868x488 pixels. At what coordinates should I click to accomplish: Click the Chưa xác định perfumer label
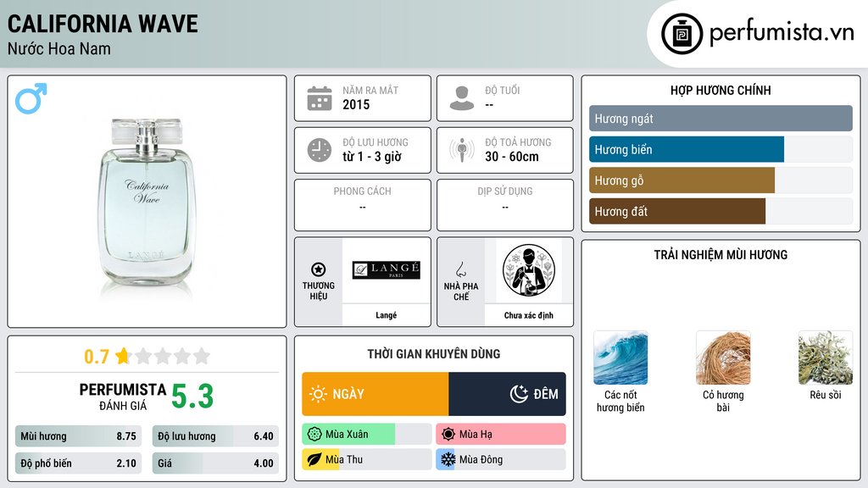point(529,315)
